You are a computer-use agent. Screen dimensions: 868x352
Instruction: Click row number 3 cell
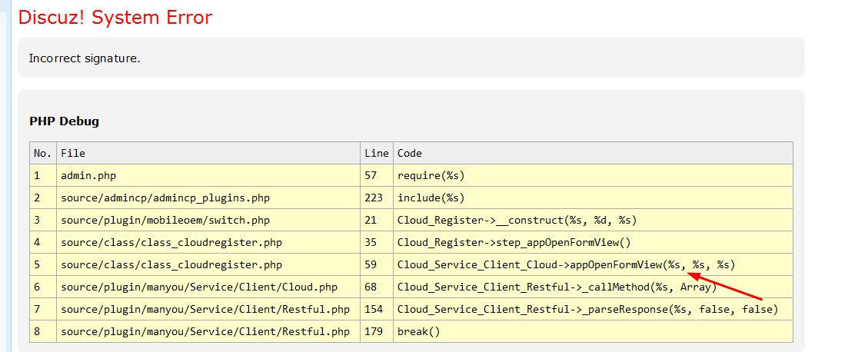tap(43, 221)
